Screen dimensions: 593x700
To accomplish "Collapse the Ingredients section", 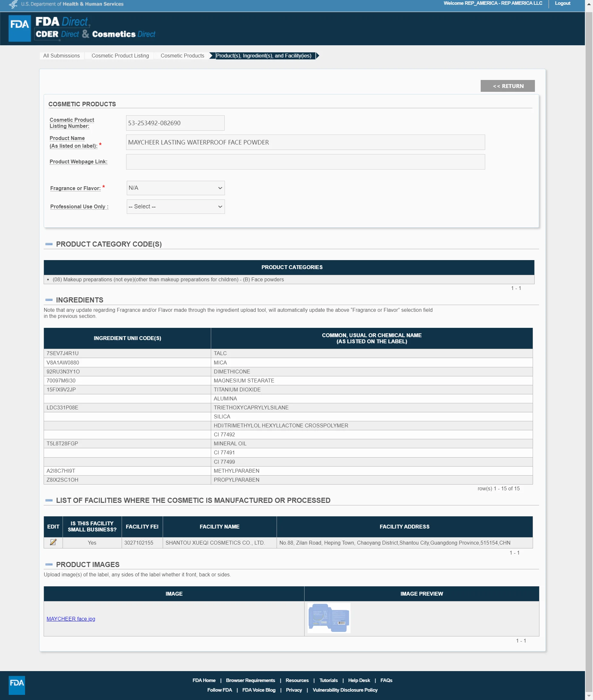I will [49, 300].
